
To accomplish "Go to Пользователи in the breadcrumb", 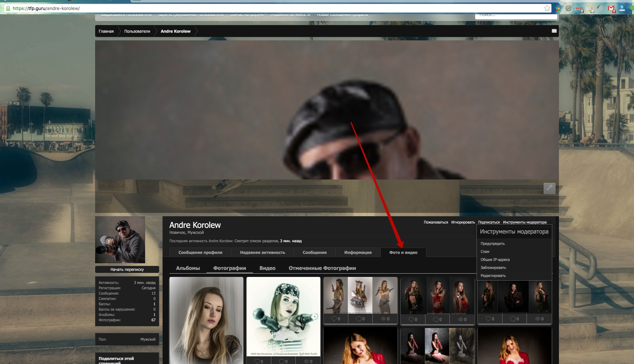I will [137, 31].
